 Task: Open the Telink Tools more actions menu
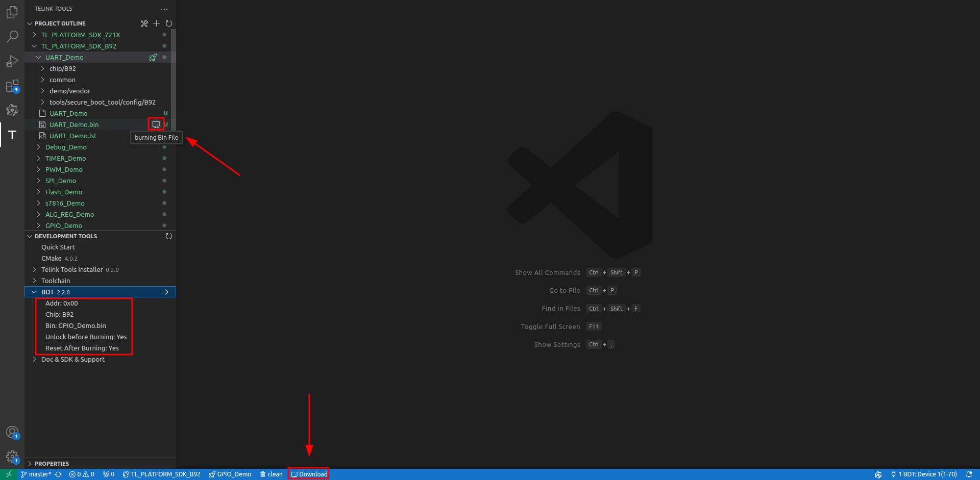coord(164,9)
